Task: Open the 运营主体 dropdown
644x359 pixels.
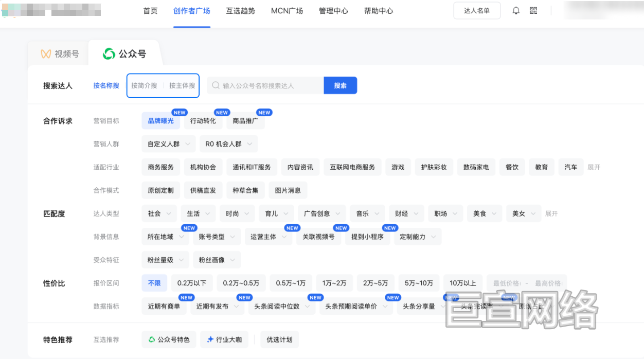Action: [268, 237]
